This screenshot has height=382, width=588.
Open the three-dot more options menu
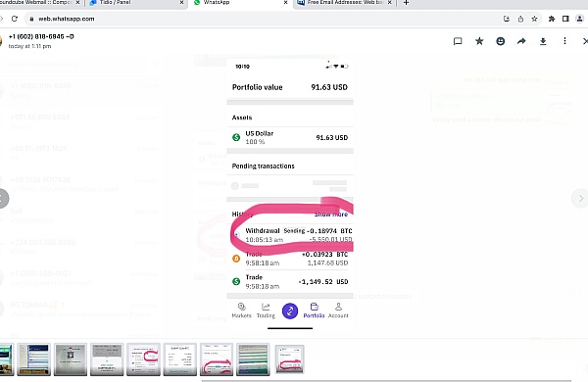564,41
